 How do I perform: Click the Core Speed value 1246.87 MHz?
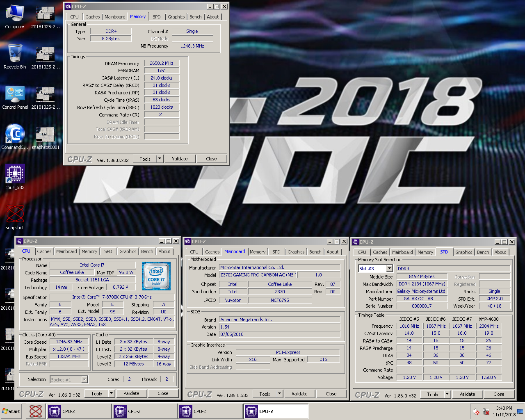pyautogui.click(x=69, y=342)
